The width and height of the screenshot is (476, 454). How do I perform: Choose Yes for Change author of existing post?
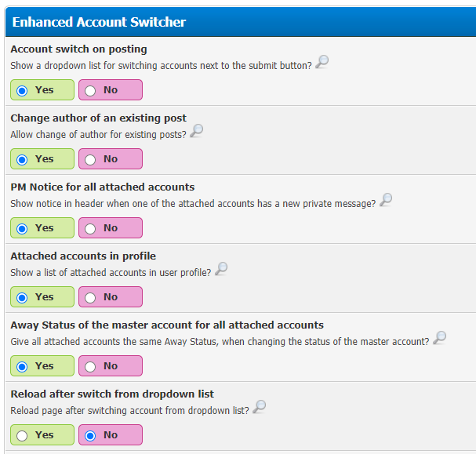coord(42,158)
